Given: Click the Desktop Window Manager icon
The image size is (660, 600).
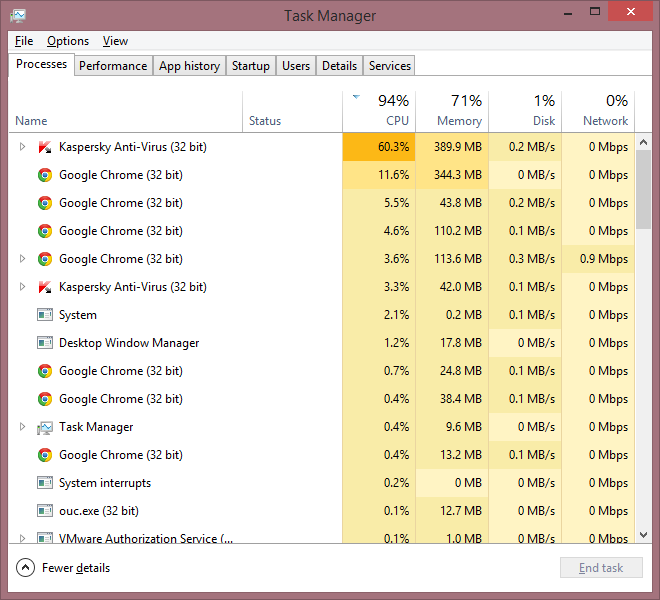Looking at the screenshot, I should pyautogui.click(x=44, y=343).
